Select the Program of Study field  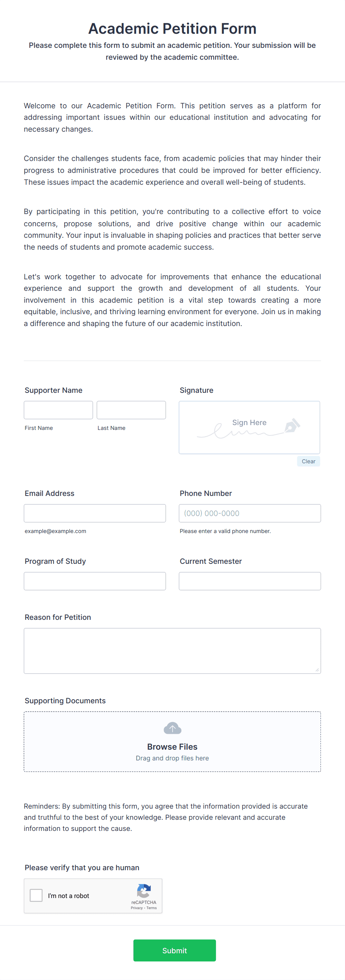tap(95, 581)
